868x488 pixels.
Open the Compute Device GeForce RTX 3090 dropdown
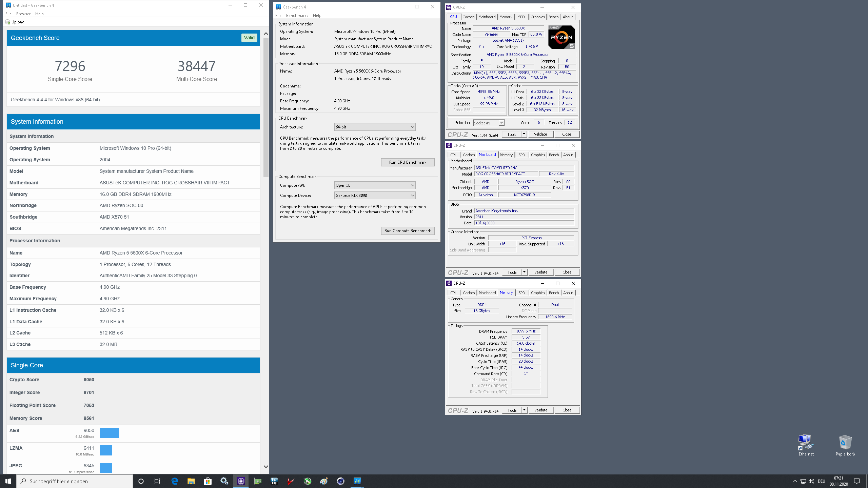[x=375, y=196]
